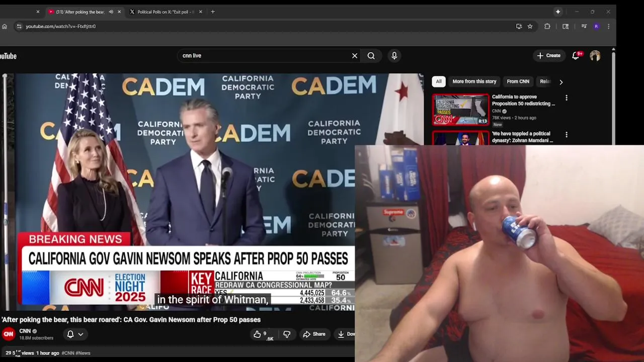
Task: Open the CNN notification bell dropdown
Action: (x=75, y=334)
